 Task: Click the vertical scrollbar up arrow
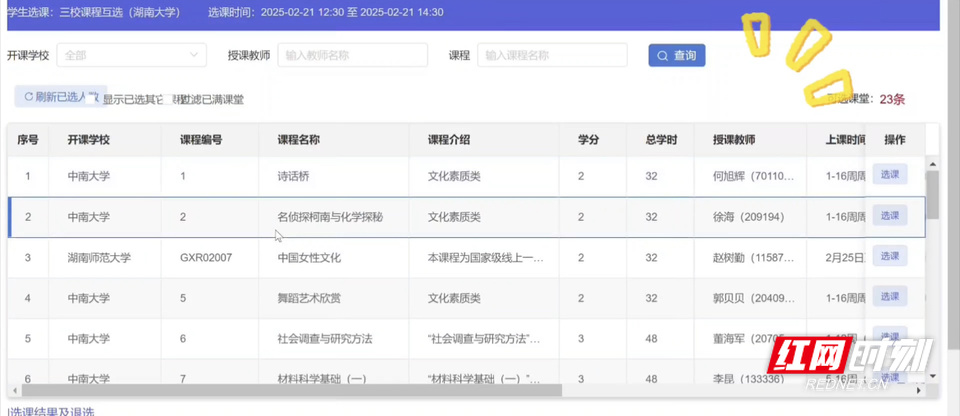click(932, 164)
